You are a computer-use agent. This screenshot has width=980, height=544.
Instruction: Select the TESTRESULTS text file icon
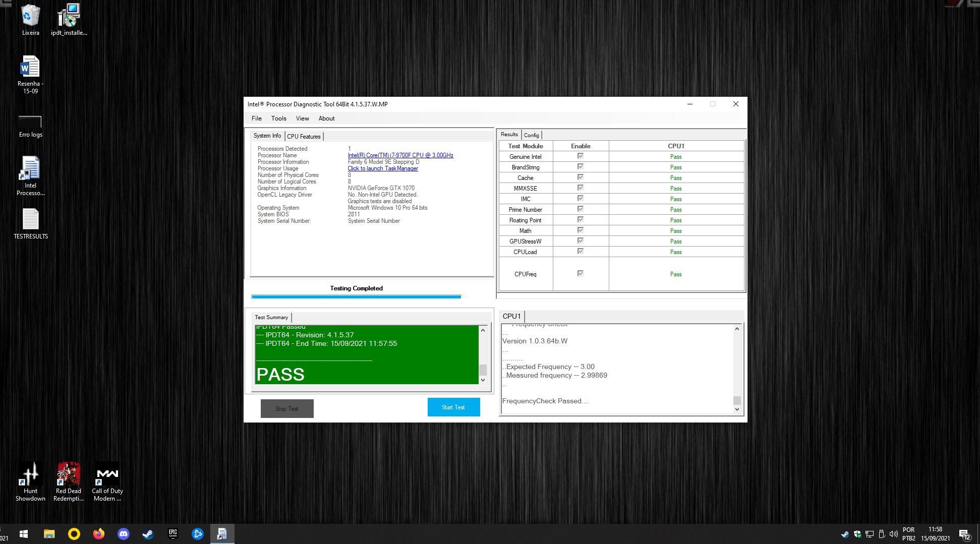tap(30, 224)
